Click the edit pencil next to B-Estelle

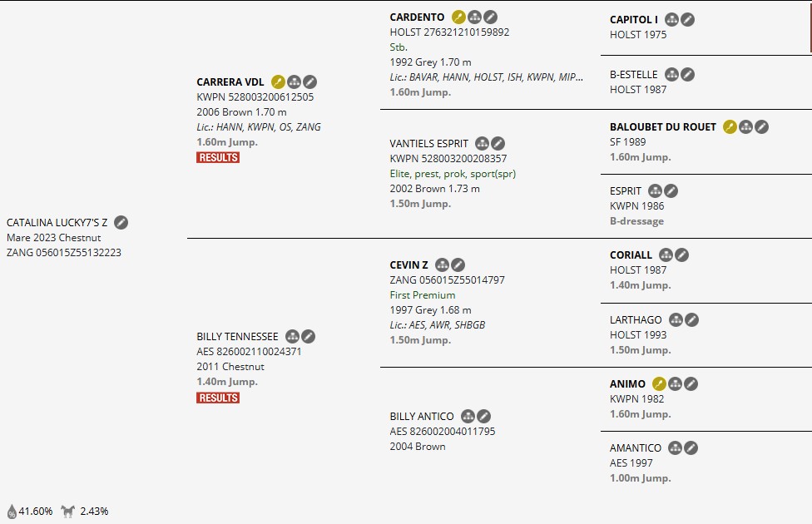point(687,74)
